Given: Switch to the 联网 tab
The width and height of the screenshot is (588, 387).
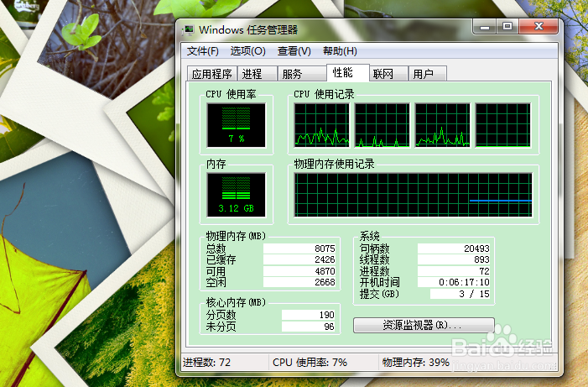Looking at the screenshot, I should pos(388,74).
